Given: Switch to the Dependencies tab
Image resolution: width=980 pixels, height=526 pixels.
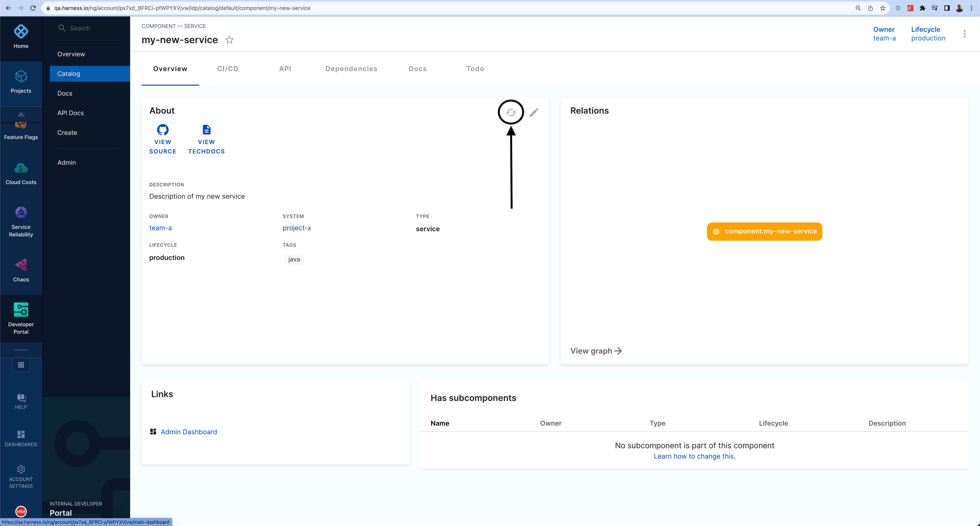Looking at the screenshot, I should point(351,69).
